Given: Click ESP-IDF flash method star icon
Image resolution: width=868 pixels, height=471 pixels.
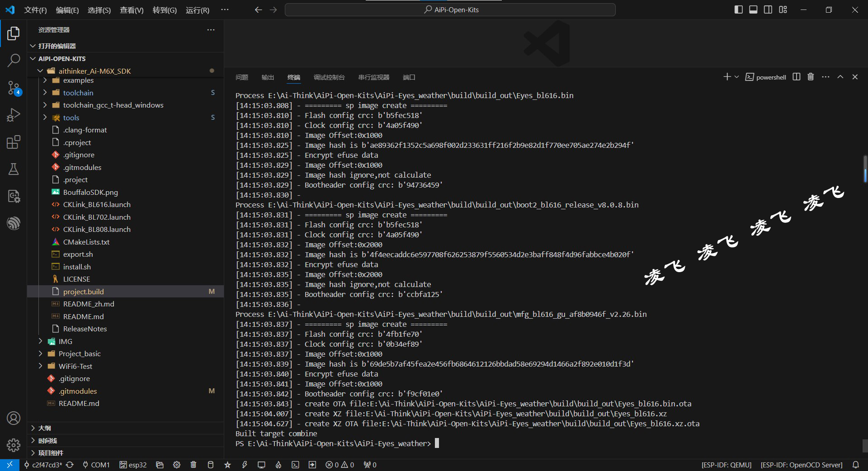Looking at the screenshot, I should [227, 465].
